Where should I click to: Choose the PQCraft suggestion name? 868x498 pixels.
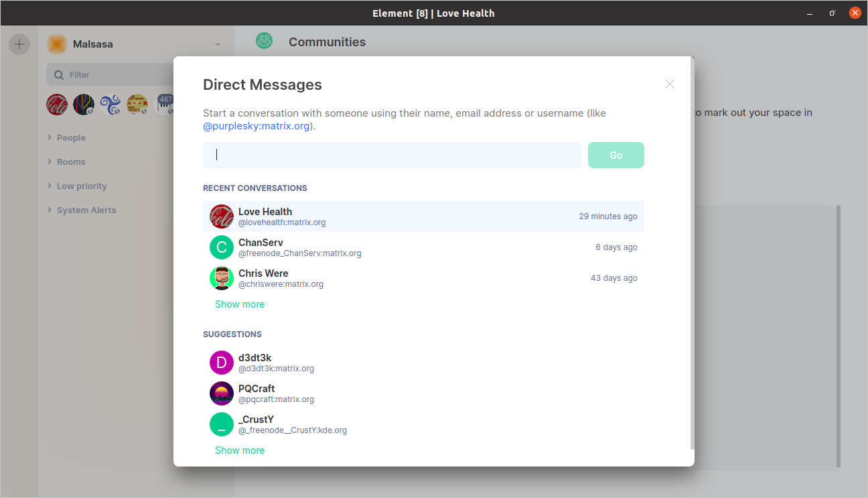257,388
